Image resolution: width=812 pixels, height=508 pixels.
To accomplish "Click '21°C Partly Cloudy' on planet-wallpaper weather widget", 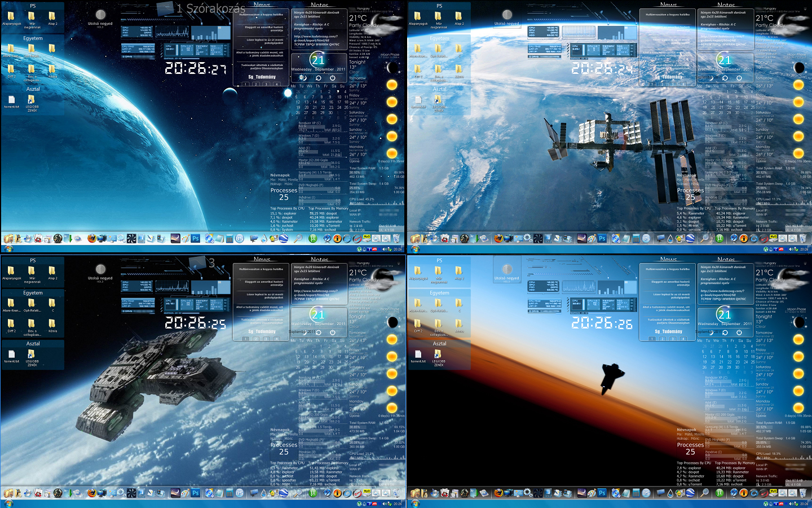I will click(364, 21).
